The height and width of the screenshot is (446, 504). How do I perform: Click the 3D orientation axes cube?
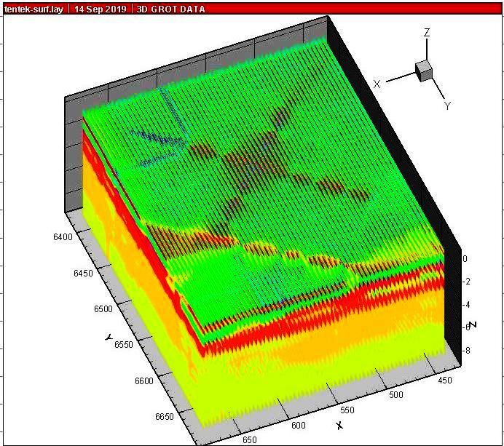423,71
